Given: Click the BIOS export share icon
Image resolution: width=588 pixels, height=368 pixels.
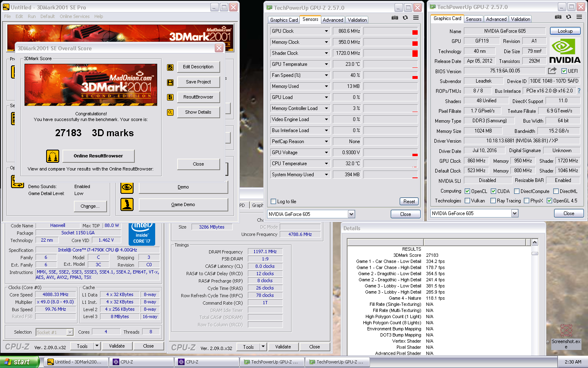Looking at the screenshot, I should [x=552, y=71].
